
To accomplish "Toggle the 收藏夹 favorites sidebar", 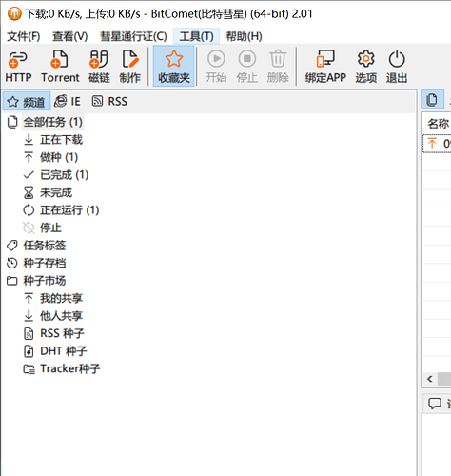I will point(174,66).
